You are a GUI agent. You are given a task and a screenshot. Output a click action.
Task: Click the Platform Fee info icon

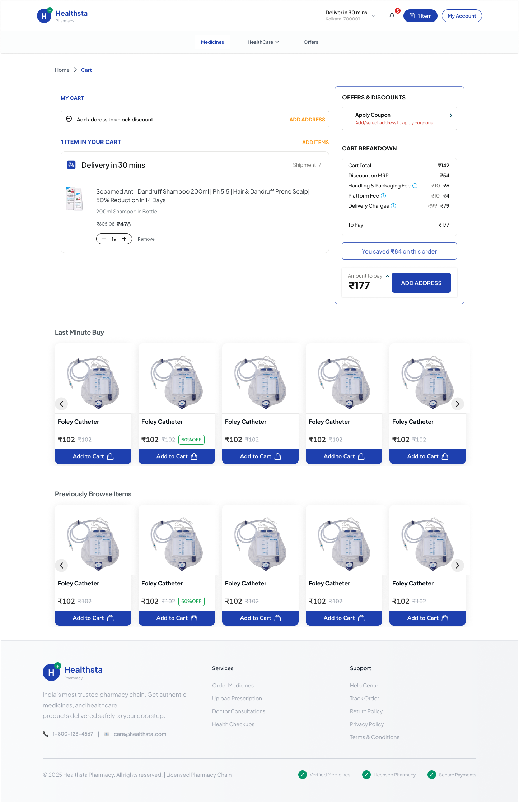click(x=383, y=196)
